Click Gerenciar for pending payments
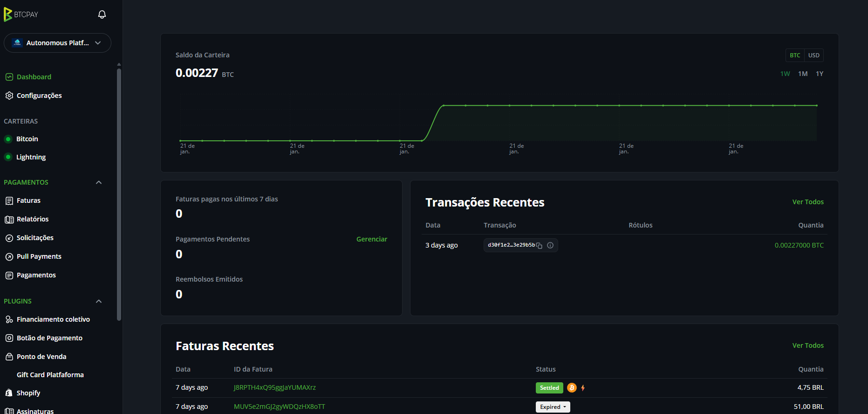This screenshot has width=868, height=414. coord(371,239)
